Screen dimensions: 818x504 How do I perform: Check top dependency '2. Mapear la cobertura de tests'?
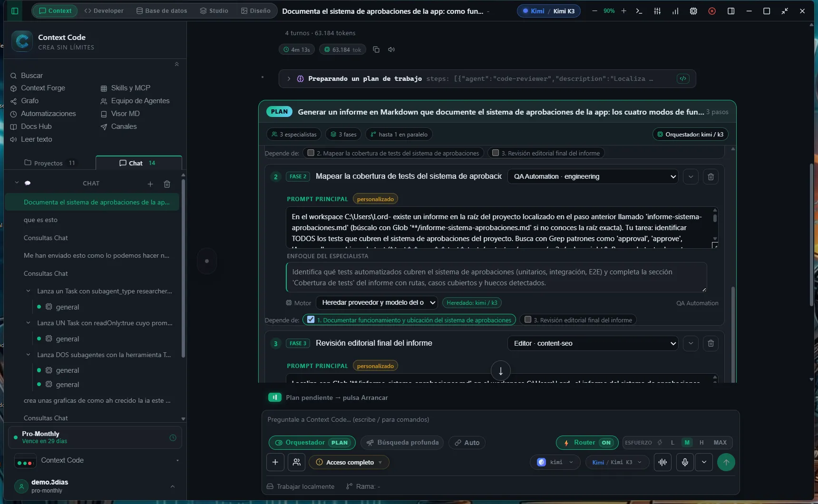[311, 153]
